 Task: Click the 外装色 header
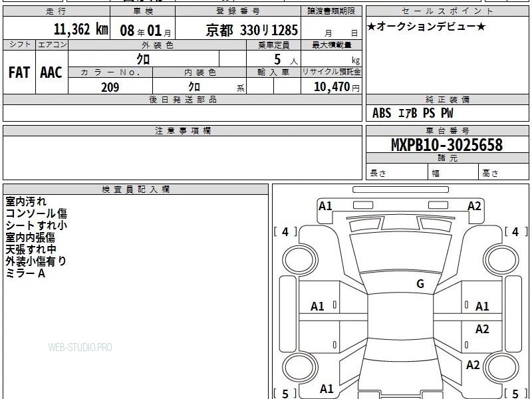[x=158, y=45]
